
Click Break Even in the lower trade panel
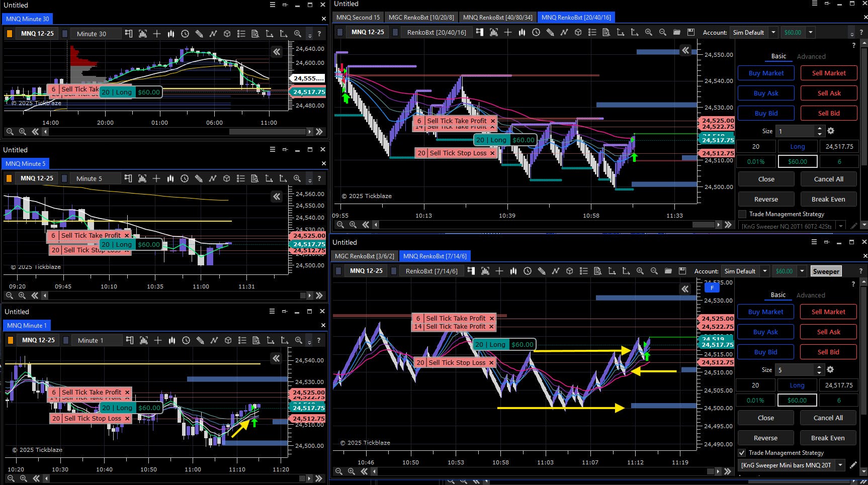[x=828, y=438]
